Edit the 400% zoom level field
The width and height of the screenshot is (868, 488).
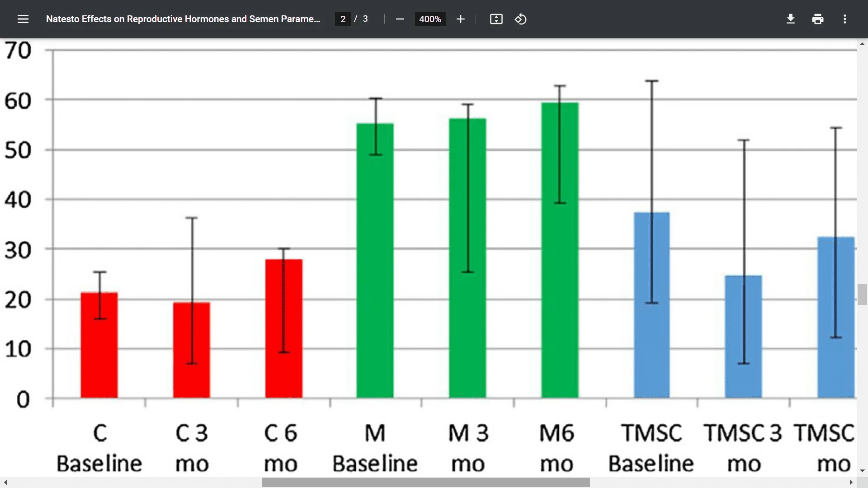click(430, 19)
